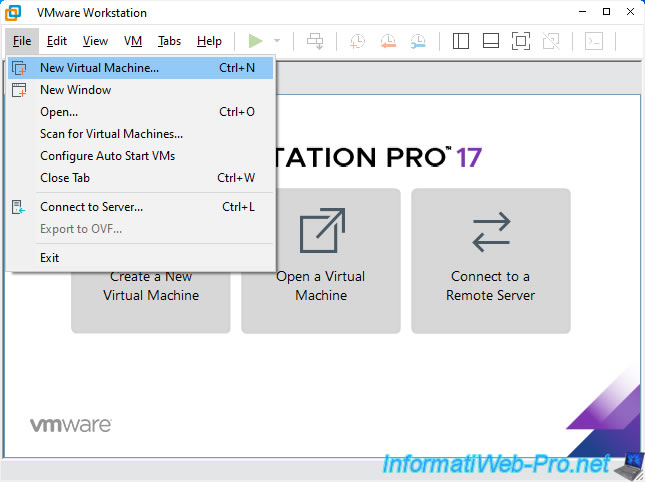
Task: Select New Virtual Machine... menu entry
Action: click(x=99, y=68)
